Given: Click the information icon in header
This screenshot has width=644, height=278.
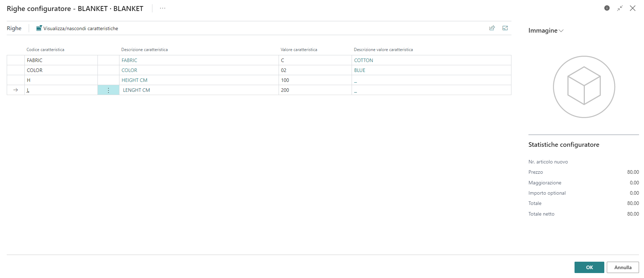Looking at the screenshot, I should click(x=607, y=8).
